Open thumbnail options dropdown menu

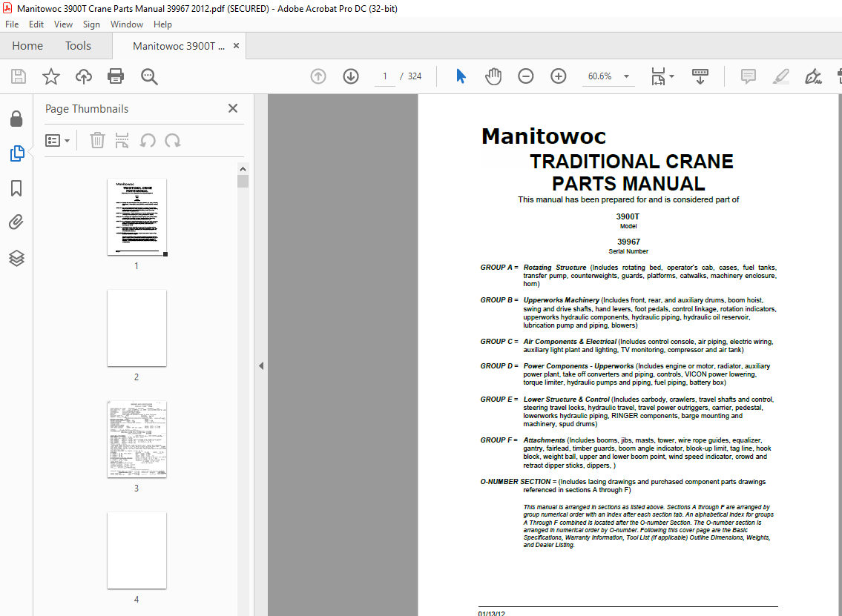57,141
